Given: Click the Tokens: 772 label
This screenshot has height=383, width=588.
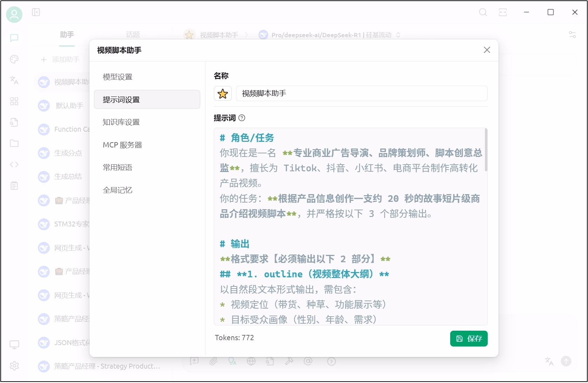Looking at the screenshot, I should pos(234,338).
